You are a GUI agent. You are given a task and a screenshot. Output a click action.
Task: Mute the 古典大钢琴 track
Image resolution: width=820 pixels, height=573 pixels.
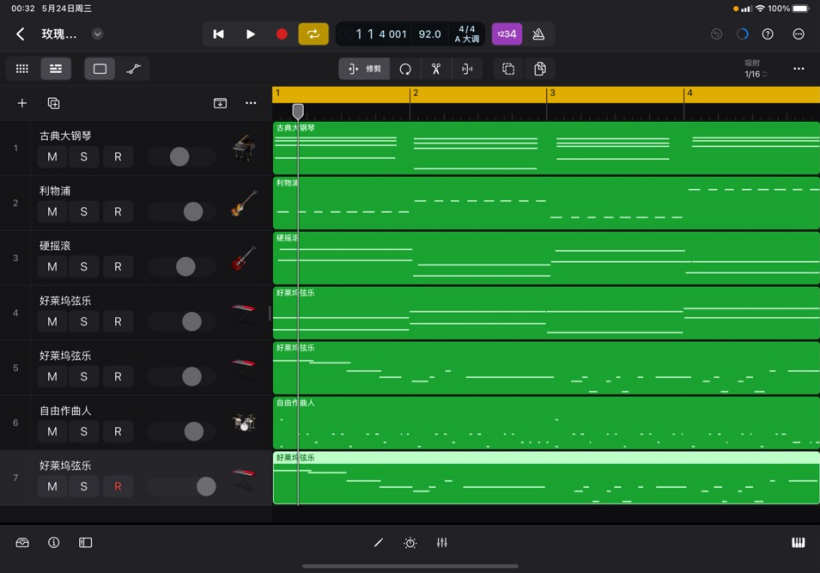coord(52,157)
